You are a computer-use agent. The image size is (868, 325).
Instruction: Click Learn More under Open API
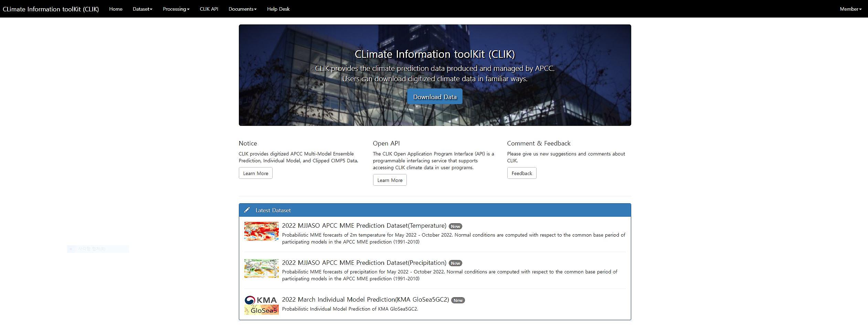tap(390, 180)
